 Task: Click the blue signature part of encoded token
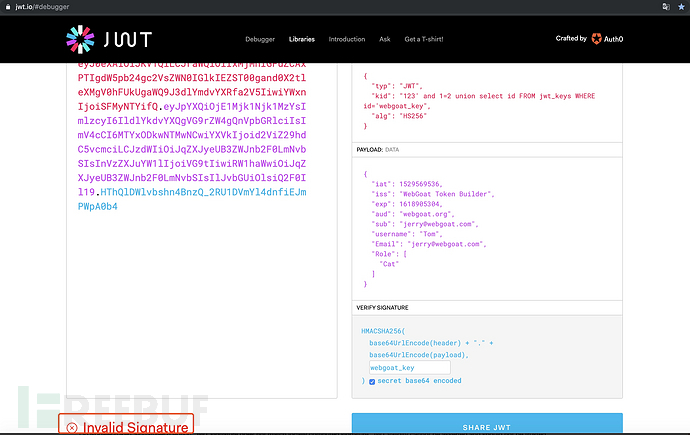tap(192, 199)
